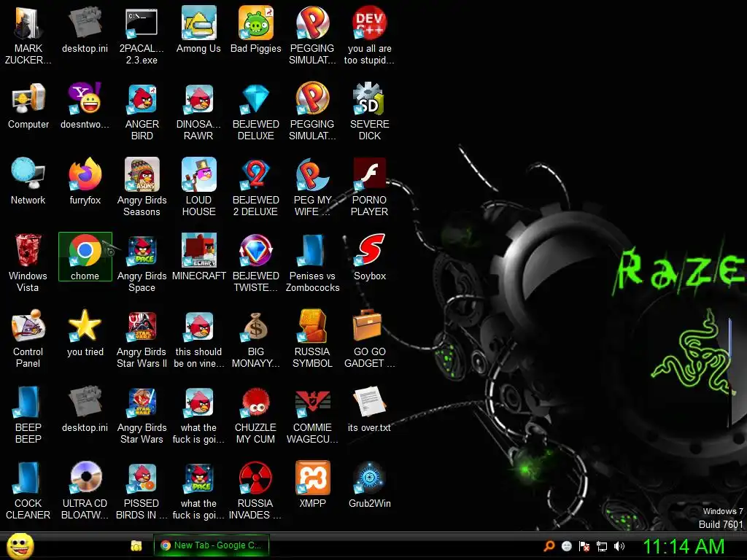Launch RUSSIA INVADES ... radiation icon
747x560 pixels.
(256, 490)
